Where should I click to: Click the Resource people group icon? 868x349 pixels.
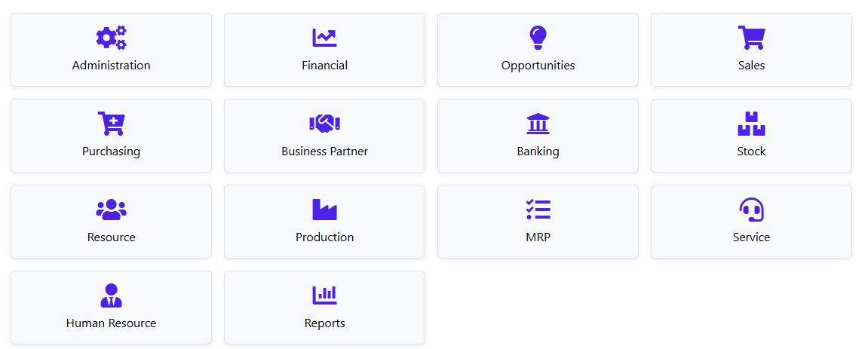[x=111, y=210]
